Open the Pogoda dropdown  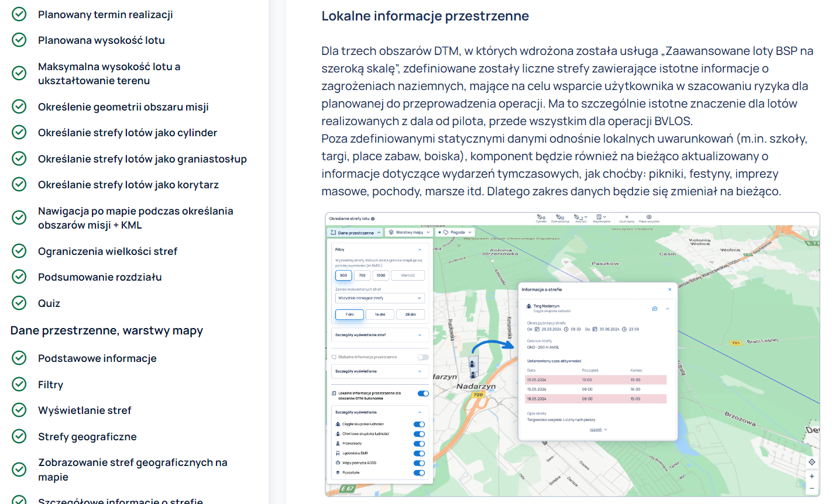[x=455, y=233]
